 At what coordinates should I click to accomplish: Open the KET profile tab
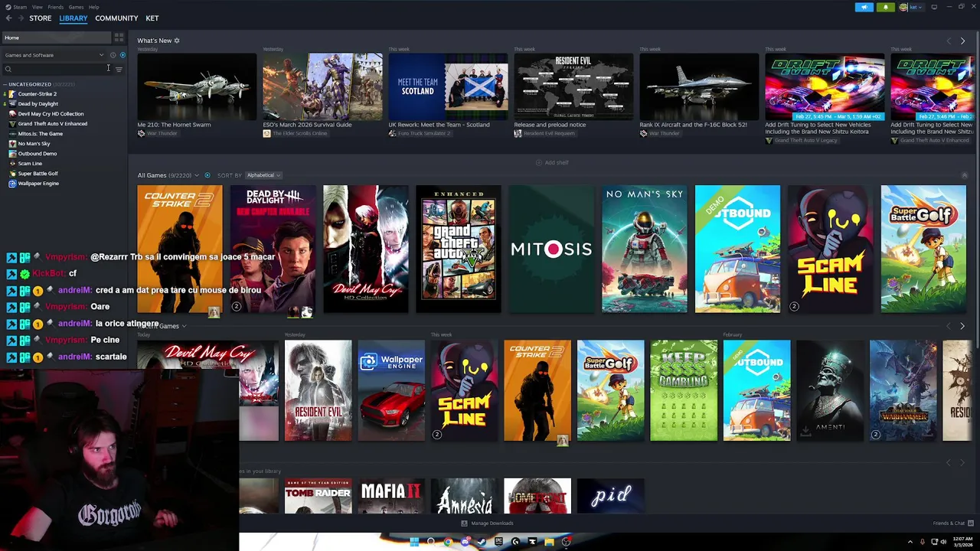click(152, 18)
